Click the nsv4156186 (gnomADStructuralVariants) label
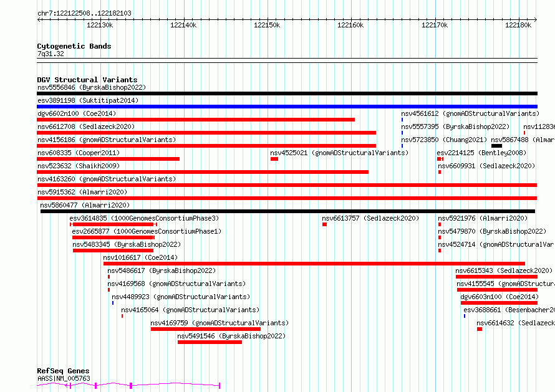 107,140
